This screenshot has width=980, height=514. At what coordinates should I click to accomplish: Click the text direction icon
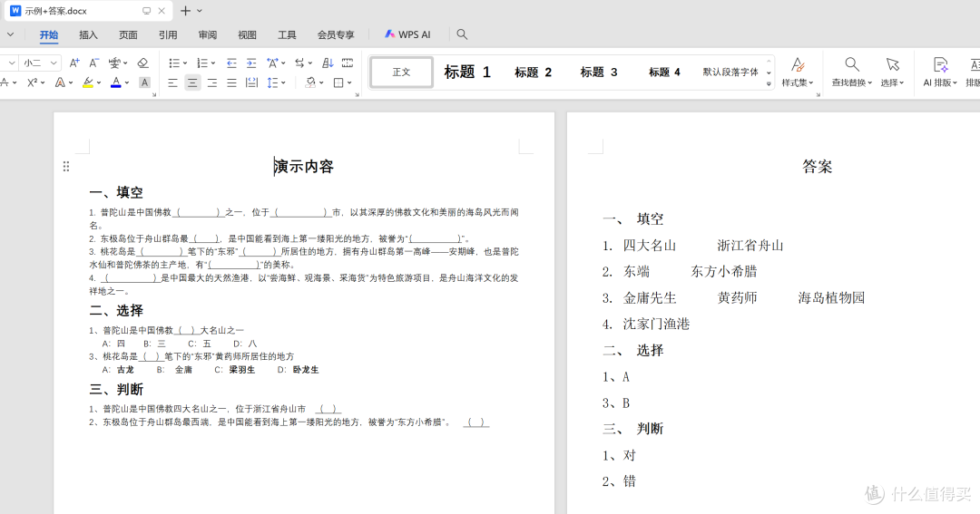299,63
